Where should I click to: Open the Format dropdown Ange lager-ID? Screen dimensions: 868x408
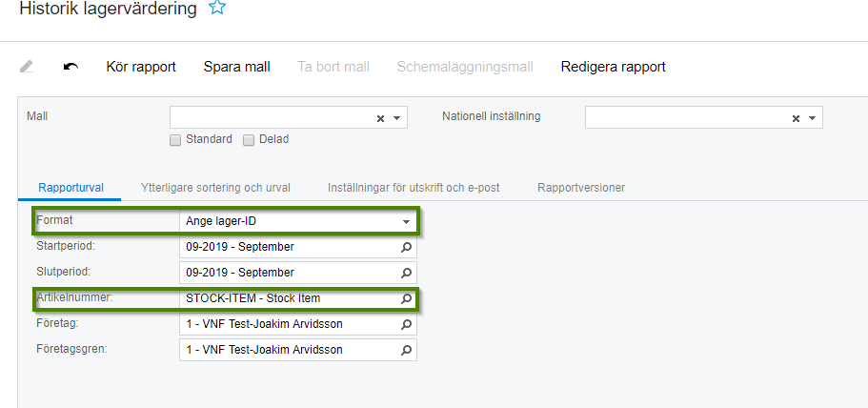[298, 221]
